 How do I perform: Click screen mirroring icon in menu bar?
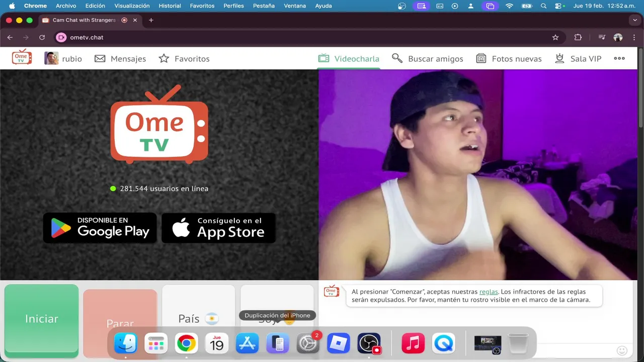click(x=490, y=6)
